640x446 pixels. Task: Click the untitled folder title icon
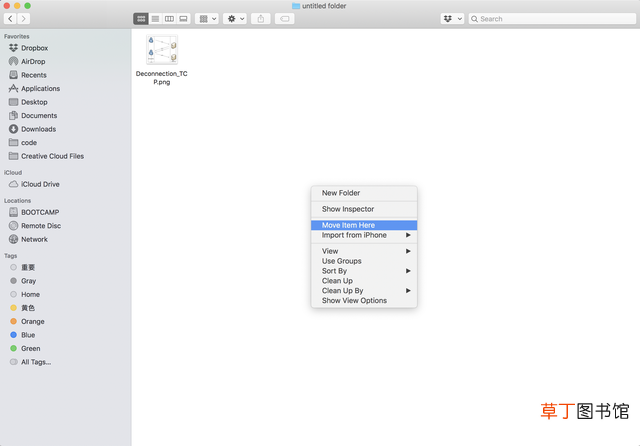[x=296, y=6]
